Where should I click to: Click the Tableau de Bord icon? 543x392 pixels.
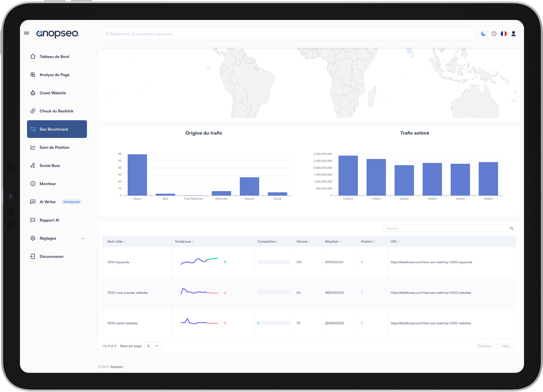tap(33, 56)
